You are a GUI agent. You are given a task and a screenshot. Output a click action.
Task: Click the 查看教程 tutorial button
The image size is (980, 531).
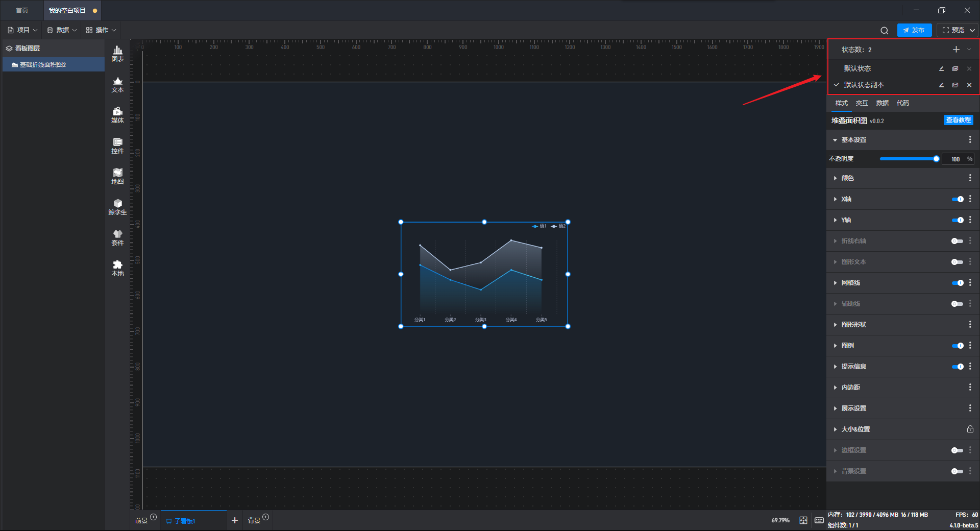pos(958,120)
